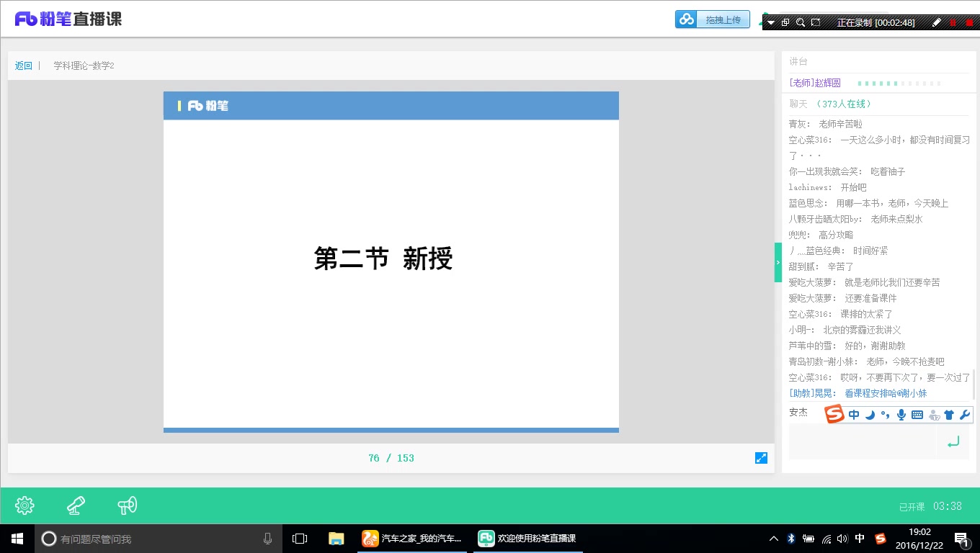Click the teacher name [老师]赵辉圆

(815, 84)
